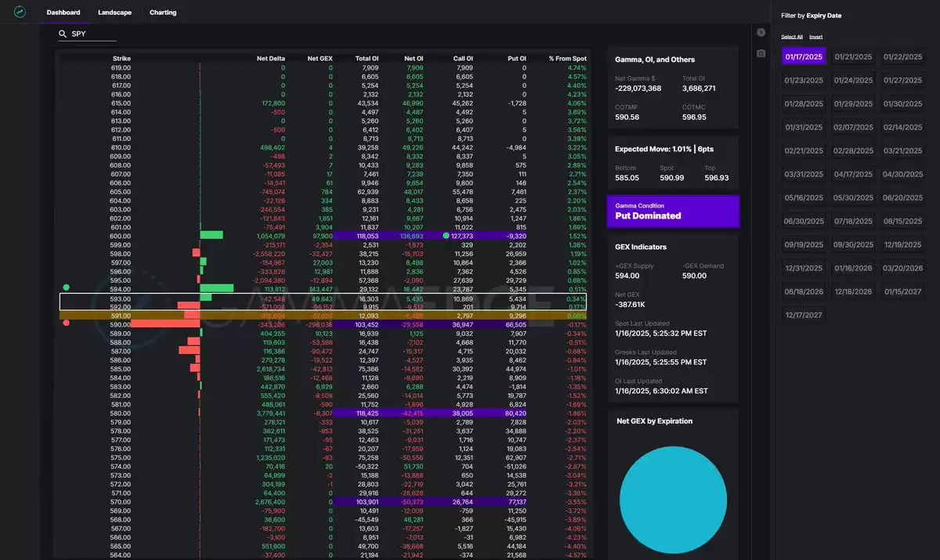
Task: Toggle the 01/22/2025 expiry date
Action: (x=902, y=56)
